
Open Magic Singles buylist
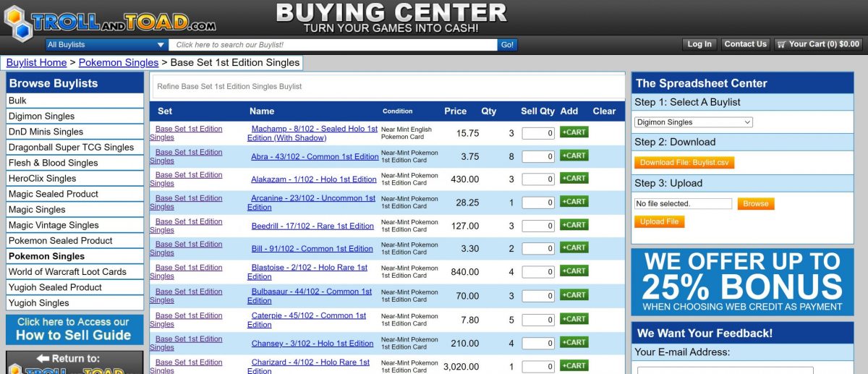(x=75, y=210)
